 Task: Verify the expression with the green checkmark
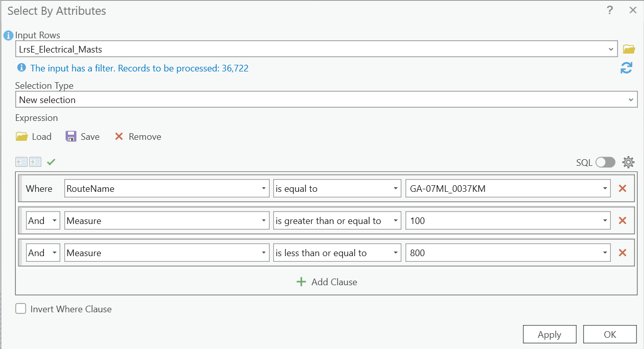point(50,162)
